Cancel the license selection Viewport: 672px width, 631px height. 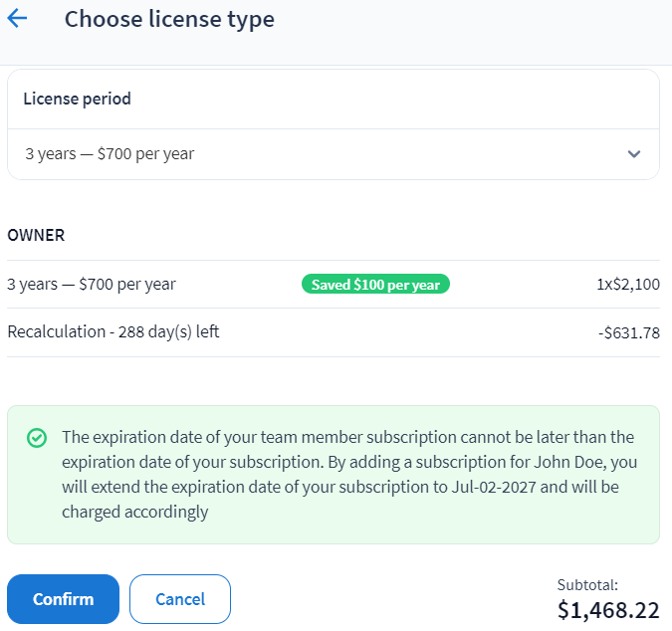click(x=180, y=599)
